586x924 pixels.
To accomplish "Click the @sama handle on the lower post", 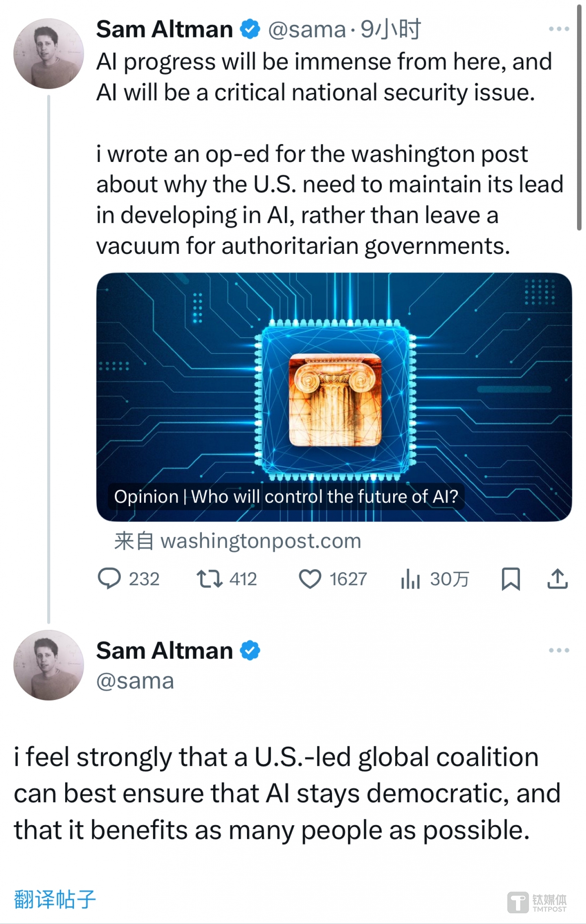I will click(135, 681).
